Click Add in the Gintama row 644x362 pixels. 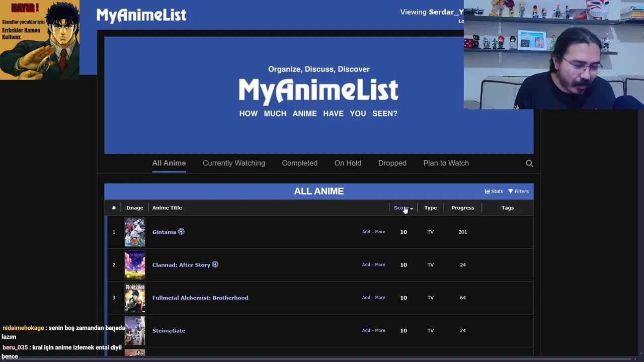tap(366, 232)
